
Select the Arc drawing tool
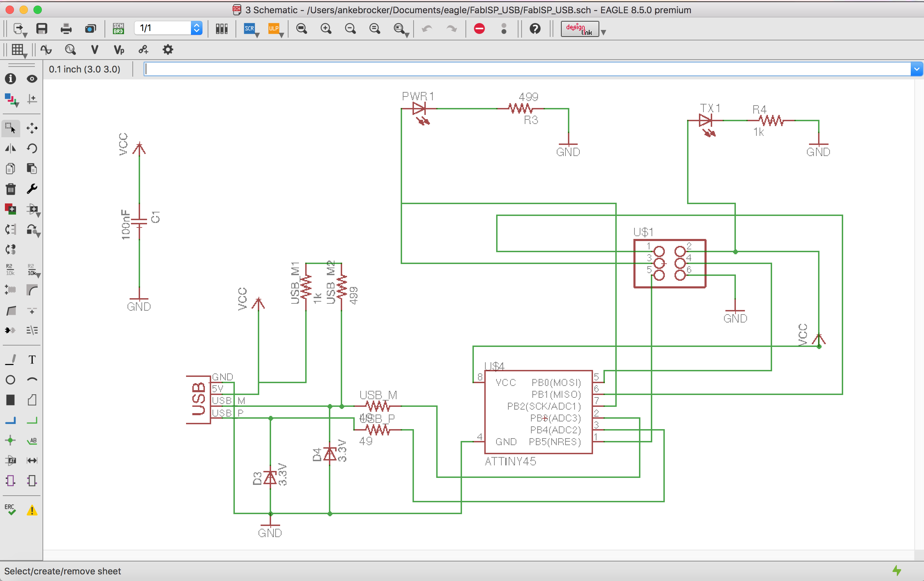pos(32,380)
